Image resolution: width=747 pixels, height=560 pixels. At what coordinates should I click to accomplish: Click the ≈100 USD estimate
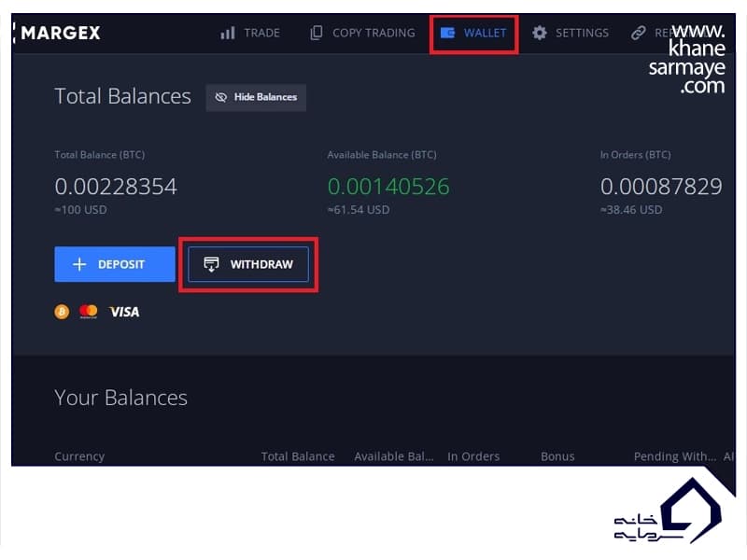tap(80, 209)
